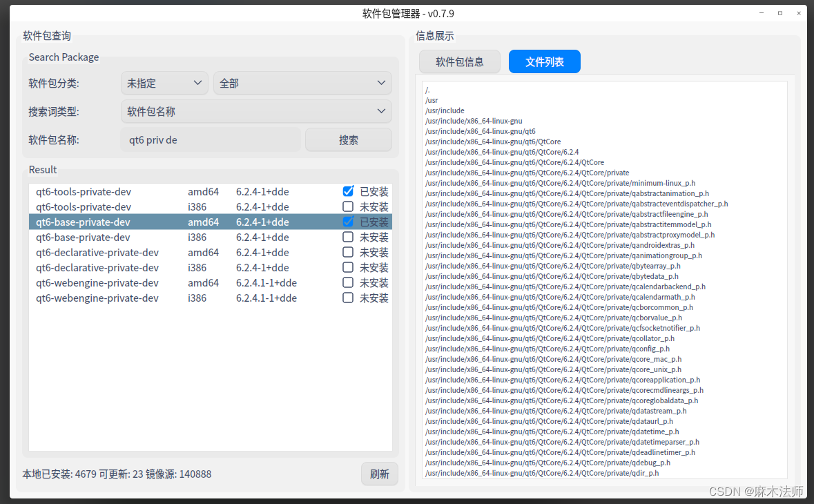This screenshot has width=814, height=504.
Task: Click the qcalendarmath_p.h file path
Action: click(560, 297)
